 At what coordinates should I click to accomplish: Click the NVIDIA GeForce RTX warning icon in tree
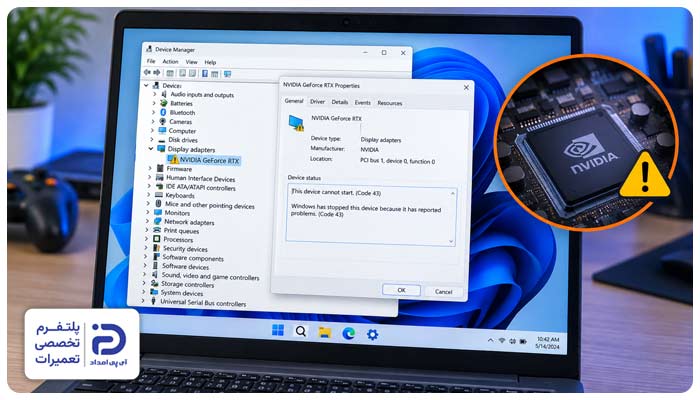click(173, 160)
